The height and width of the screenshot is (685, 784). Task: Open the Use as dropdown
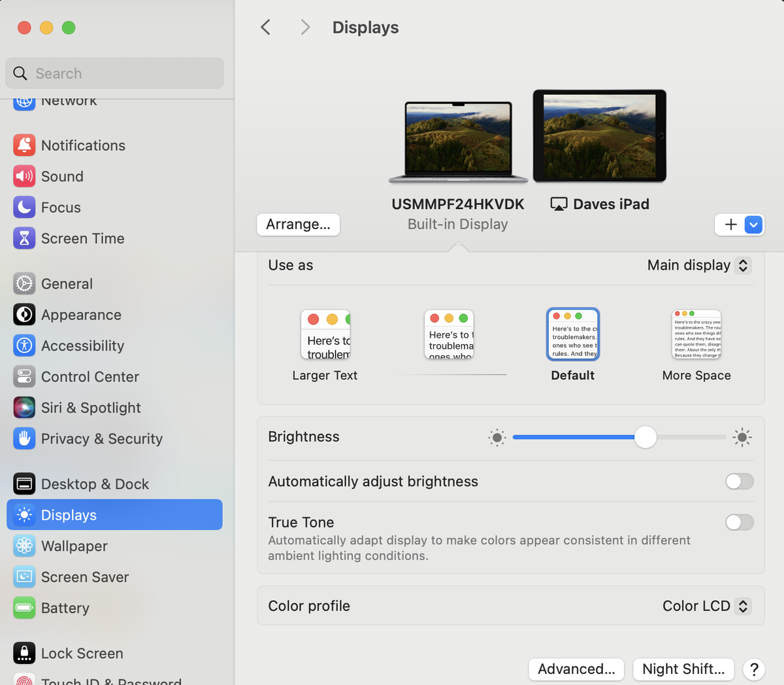click(698, 265)
